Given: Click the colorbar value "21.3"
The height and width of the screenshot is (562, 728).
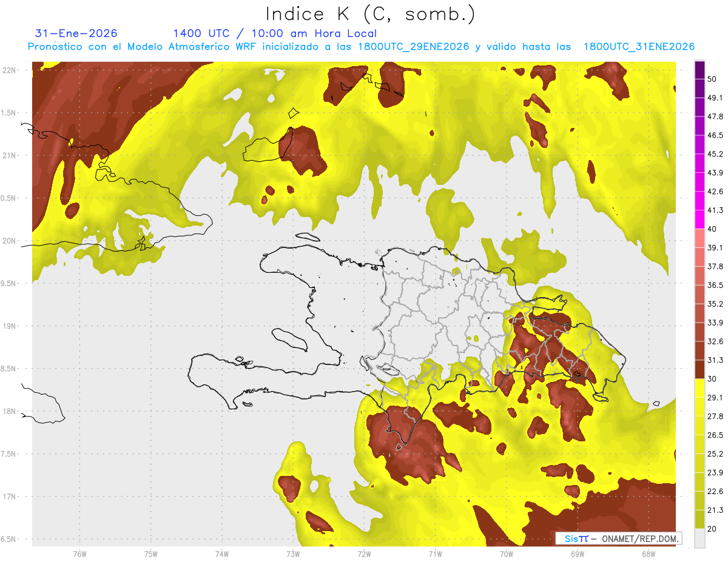Looking at the screenshot, I should (x=715, y=510).
